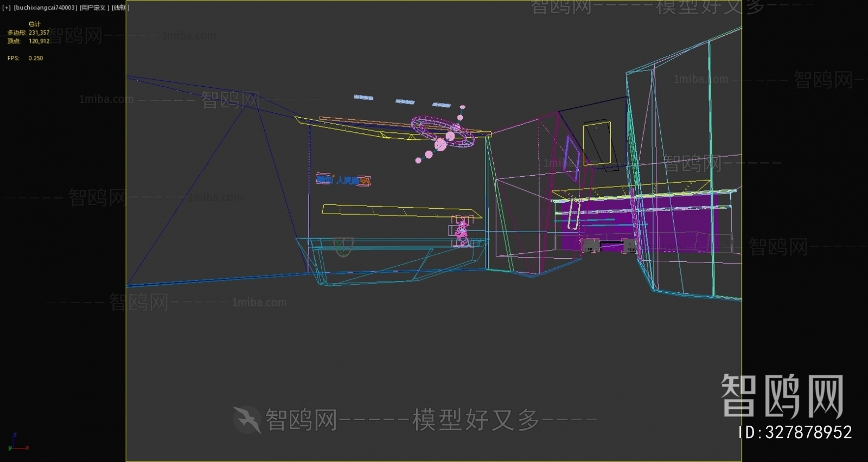Click the bird logo in bottom watermark

point(247,419)
